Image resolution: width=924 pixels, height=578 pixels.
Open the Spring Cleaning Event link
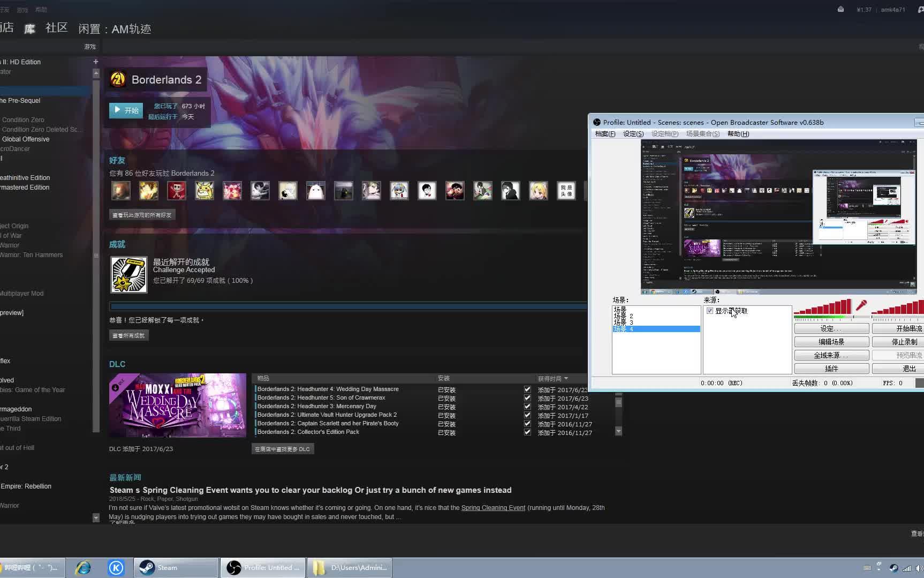[x=493, y=508]
